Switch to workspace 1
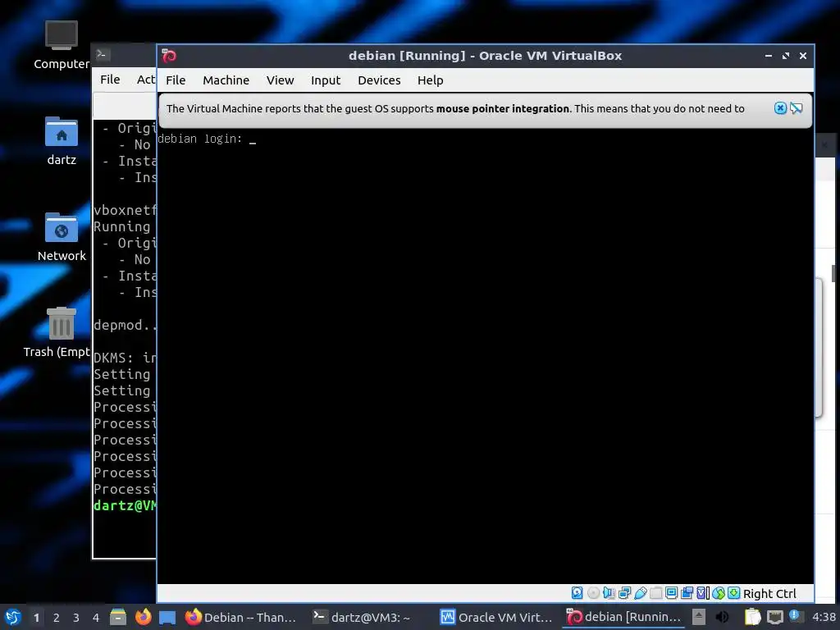 point(36,618)
